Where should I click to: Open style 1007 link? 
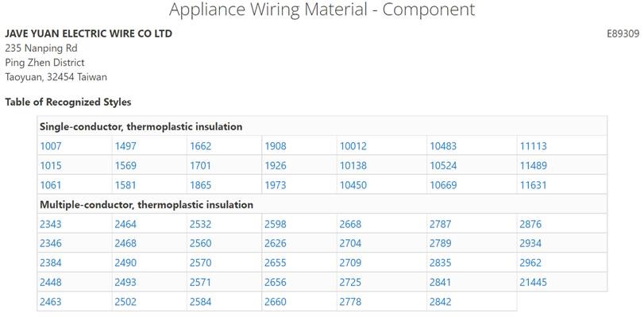(51, 146)
